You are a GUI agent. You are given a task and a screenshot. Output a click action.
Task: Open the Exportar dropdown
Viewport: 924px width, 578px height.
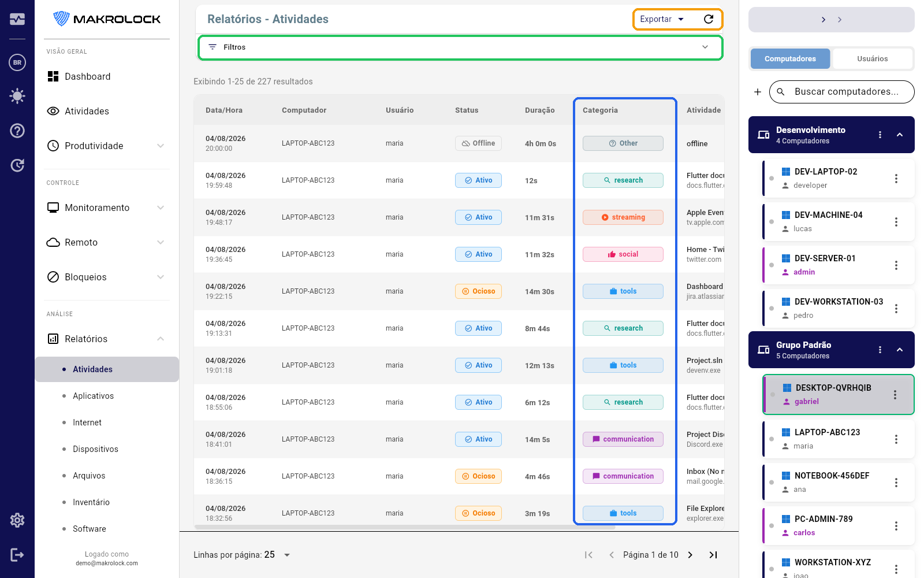tap(662, 19)
